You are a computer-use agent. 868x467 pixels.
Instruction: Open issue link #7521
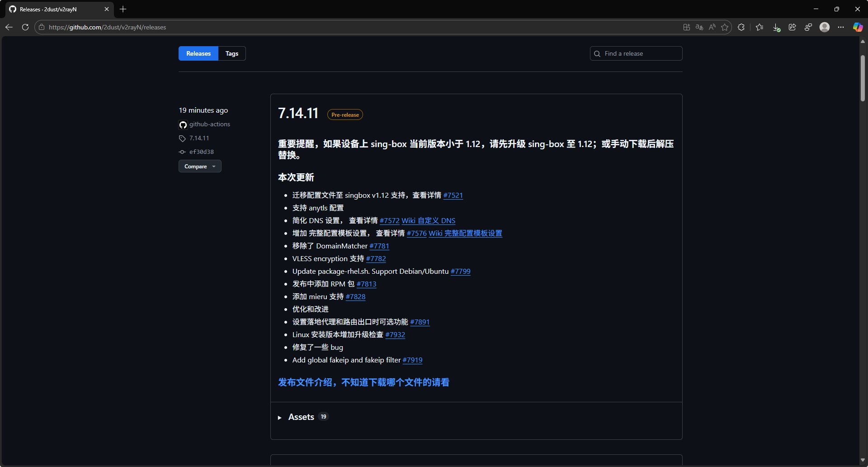453,195
